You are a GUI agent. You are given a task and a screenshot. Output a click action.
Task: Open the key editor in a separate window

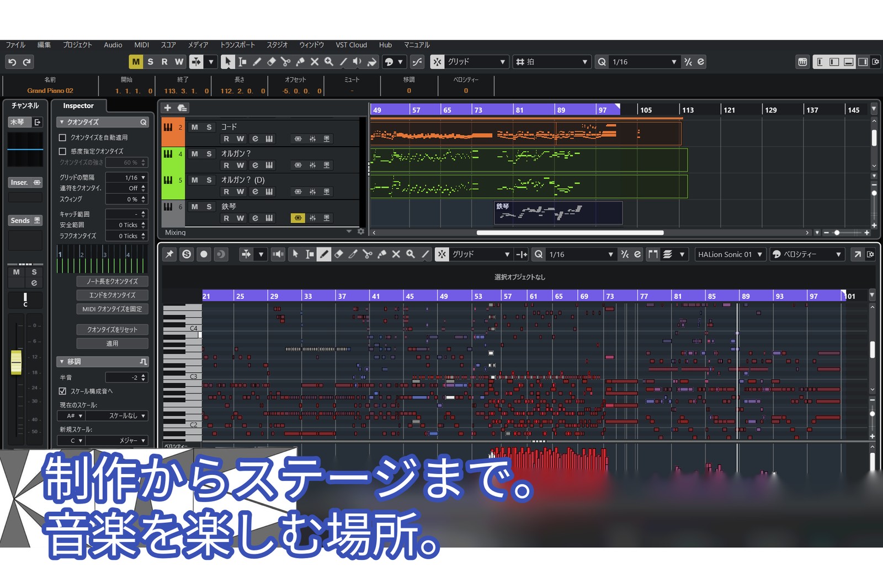pos(857,254)
